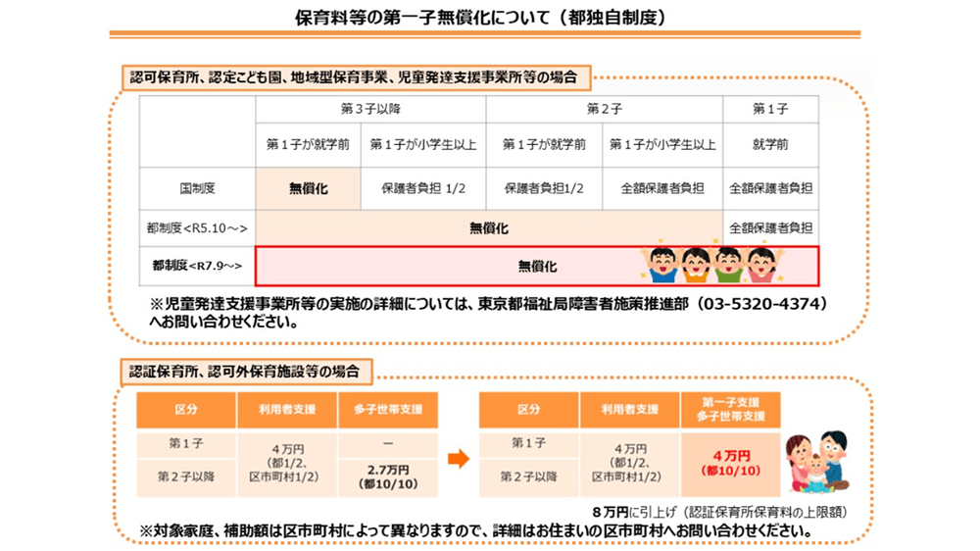Image resolution: width=980 pixels, height=551 pixels.
Task: Click へお問い合わせください under the first note
Action: click(x=223, y=323)
